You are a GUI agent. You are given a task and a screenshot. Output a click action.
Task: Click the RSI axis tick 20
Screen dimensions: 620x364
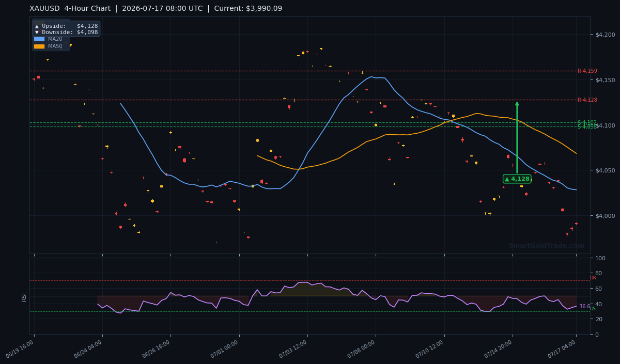click(598, 320)
